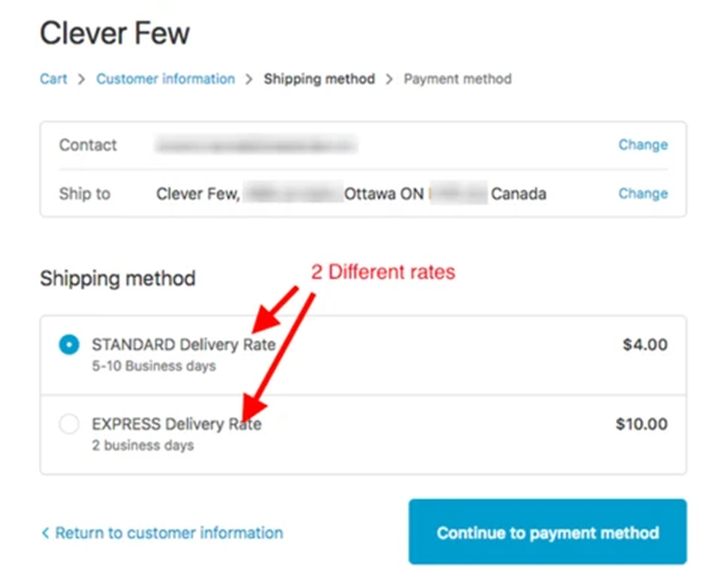Click the back chevron beside Return link
Image resolution: width=722 pixels, height=588 pixels.
[45, 533]
